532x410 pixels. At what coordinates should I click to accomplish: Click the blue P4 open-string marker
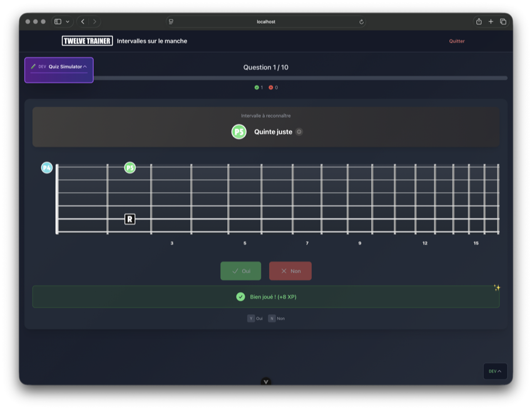pyautogui.click(x=47, y=168)
